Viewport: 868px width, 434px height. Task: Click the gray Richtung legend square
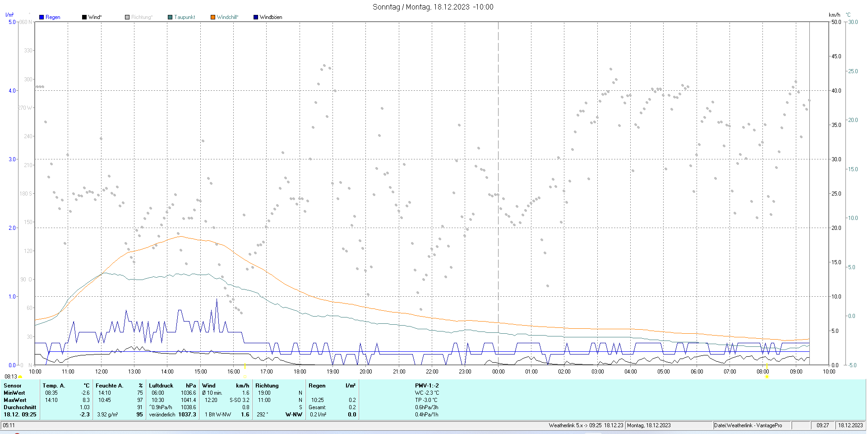click(x=127, y=17)
